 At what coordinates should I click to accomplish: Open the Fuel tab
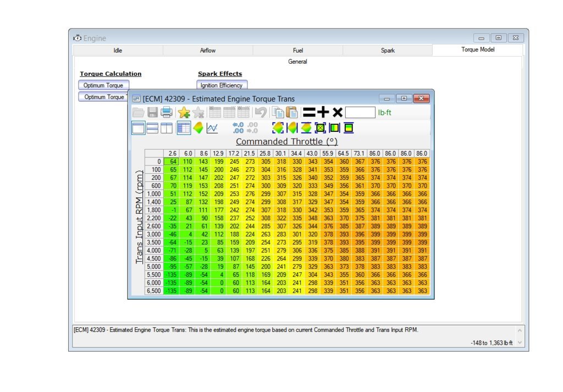297,51
